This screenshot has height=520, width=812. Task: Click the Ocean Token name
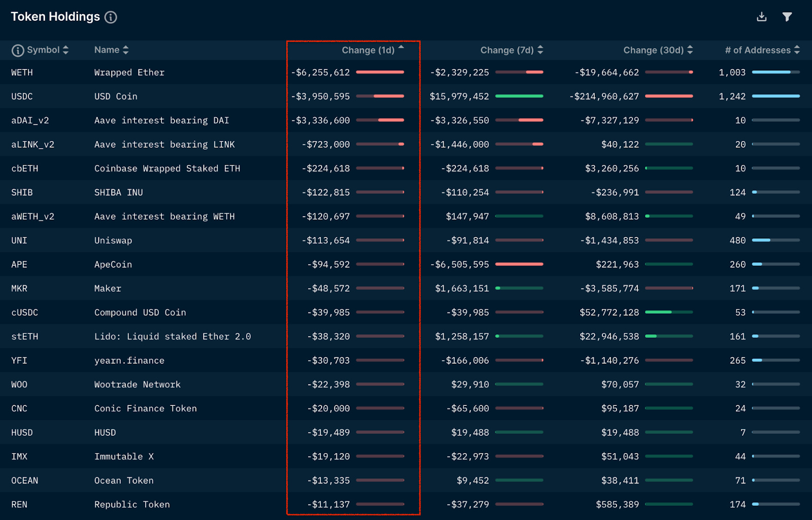(124, 480)
